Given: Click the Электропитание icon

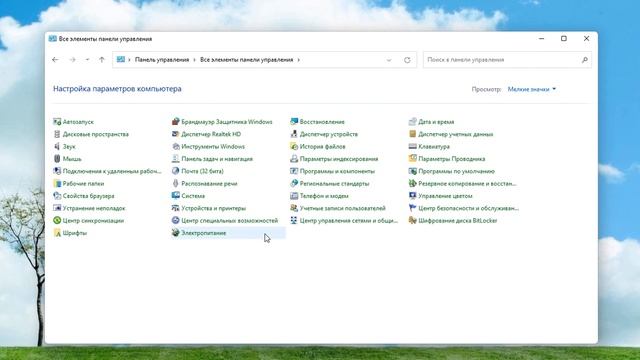Looking at the screenshot, I should pyautogui.click(x=176, y=233).
